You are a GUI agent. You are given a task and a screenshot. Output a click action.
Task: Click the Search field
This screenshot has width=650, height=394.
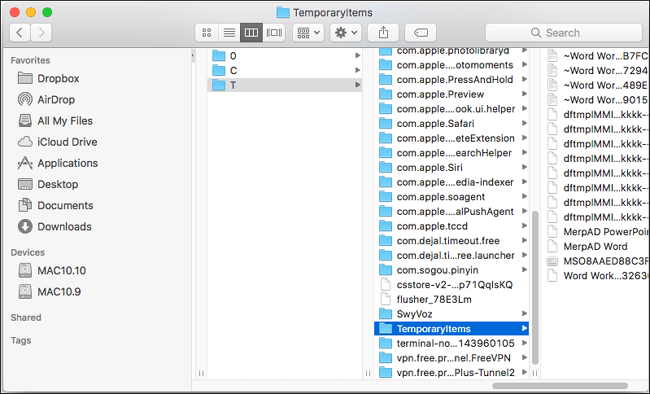564,33
